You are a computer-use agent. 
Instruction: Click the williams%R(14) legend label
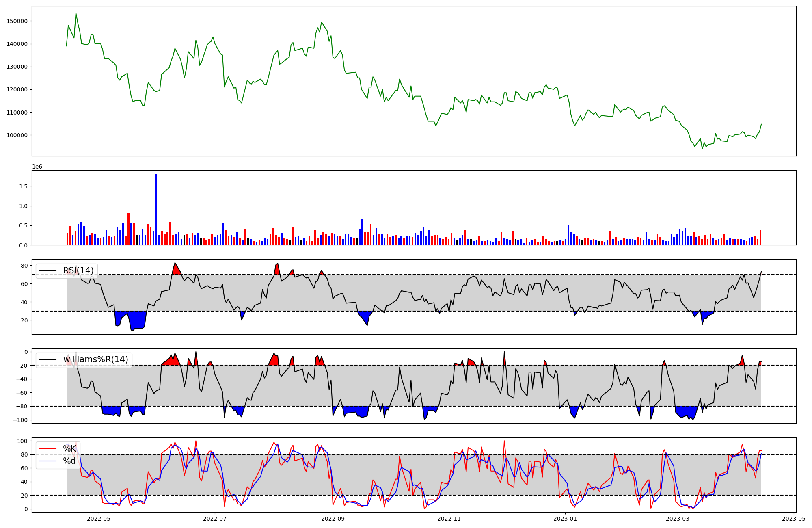tap(95, 359)
